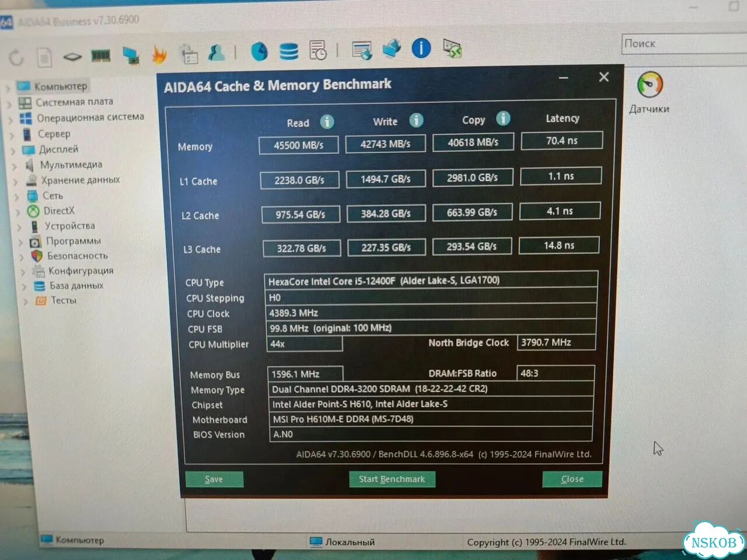Click L1 Cache Read value 2238.0 GB/s

(300, 180)
